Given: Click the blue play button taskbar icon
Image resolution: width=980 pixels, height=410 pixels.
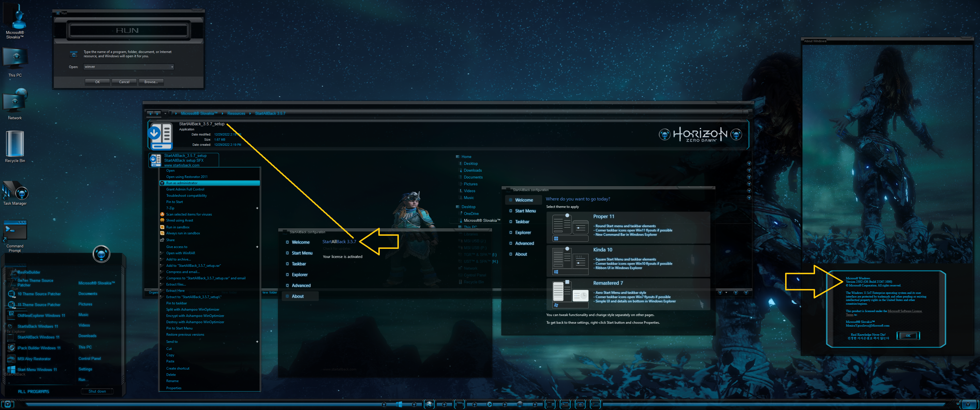Looking at the screenshot, I should [490, 404].
